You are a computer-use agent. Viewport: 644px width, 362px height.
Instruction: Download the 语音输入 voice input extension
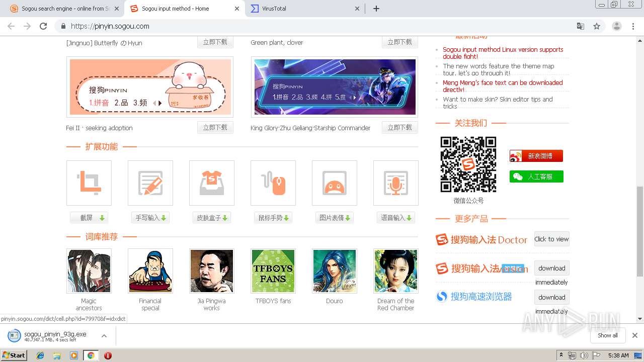click(396, 218)
